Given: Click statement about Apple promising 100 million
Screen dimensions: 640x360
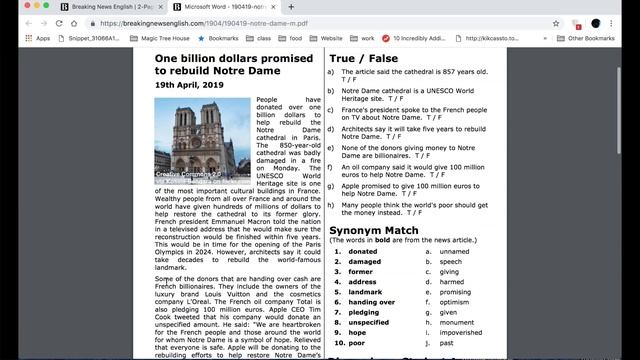Looking at the screenshot, I should [x=411, y=190].
